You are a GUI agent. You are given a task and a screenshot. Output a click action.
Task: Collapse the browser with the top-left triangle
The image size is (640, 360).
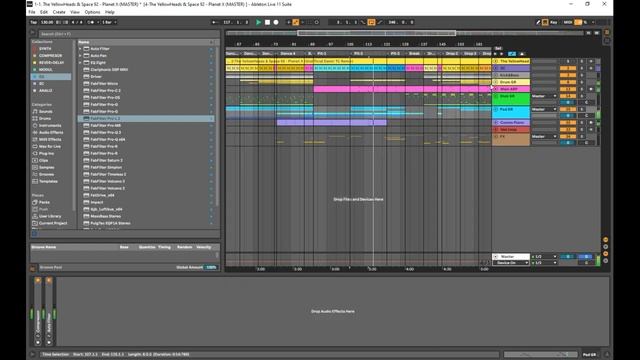[33, 33]
